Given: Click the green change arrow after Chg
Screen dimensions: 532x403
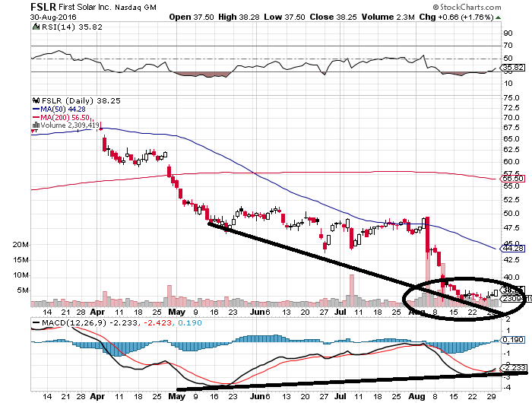Looking at the screenshot, I should pyautogui.click(x=498, y=17).
